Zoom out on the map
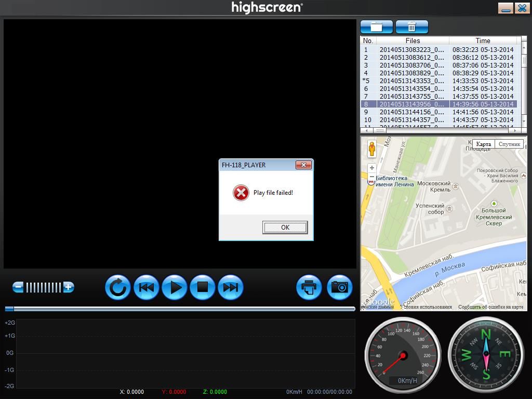The image size is (532, 399). (372, 177)
